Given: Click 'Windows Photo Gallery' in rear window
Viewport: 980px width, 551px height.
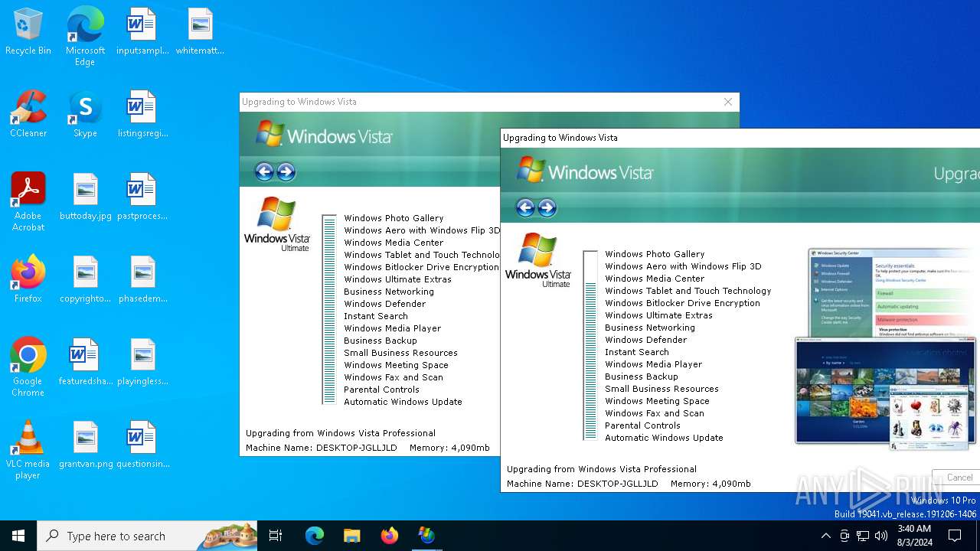Looking at the screenshot, I should pyautogui.click(x=394, y=218).
